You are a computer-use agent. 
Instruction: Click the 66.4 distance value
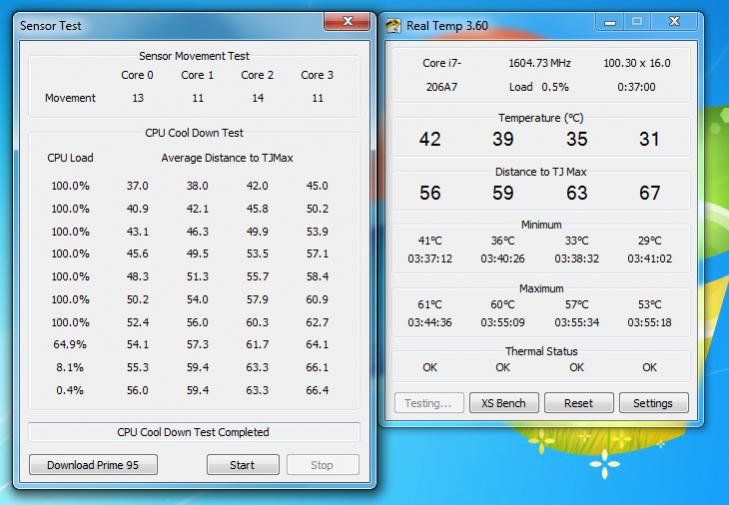tap(317, 390)
